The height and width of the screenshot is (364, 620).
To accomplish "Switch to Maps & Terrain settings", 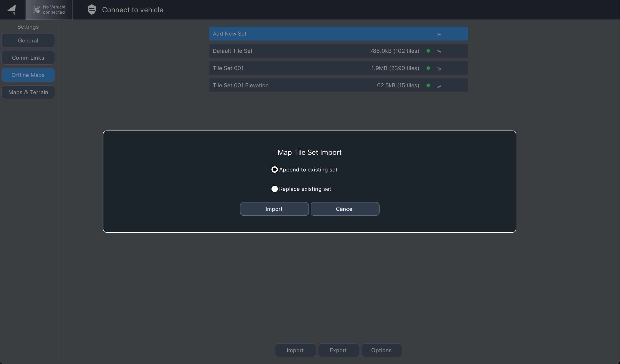I will 28,92.
